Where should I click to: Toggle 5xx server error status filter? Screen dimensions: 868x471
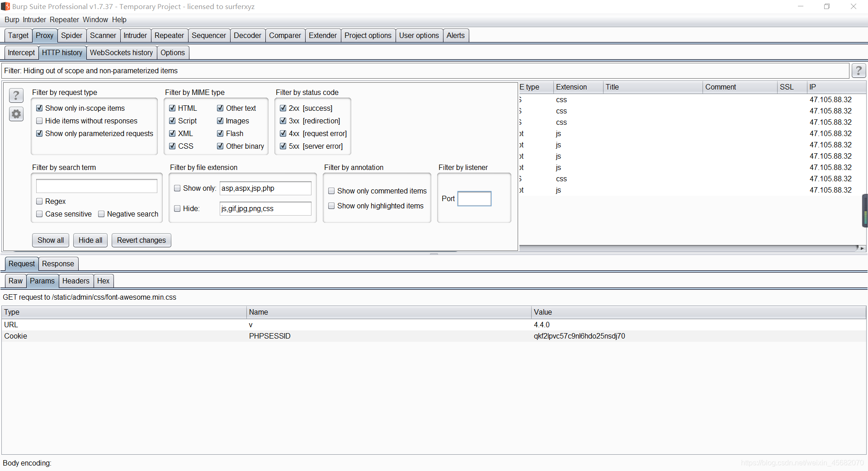tap(283, 146)
